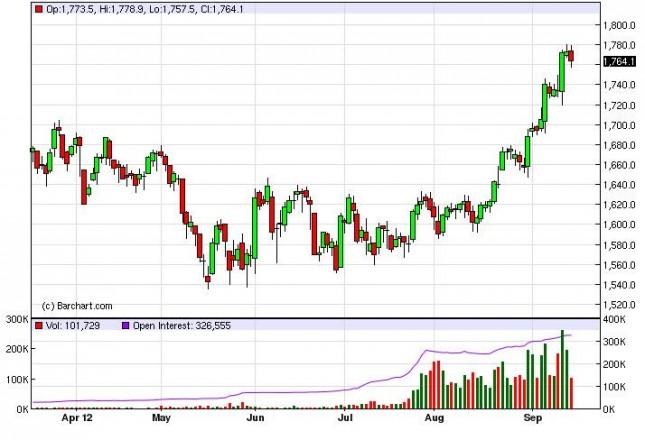Click the 1,660.0 price axis label

pos(619,165)
